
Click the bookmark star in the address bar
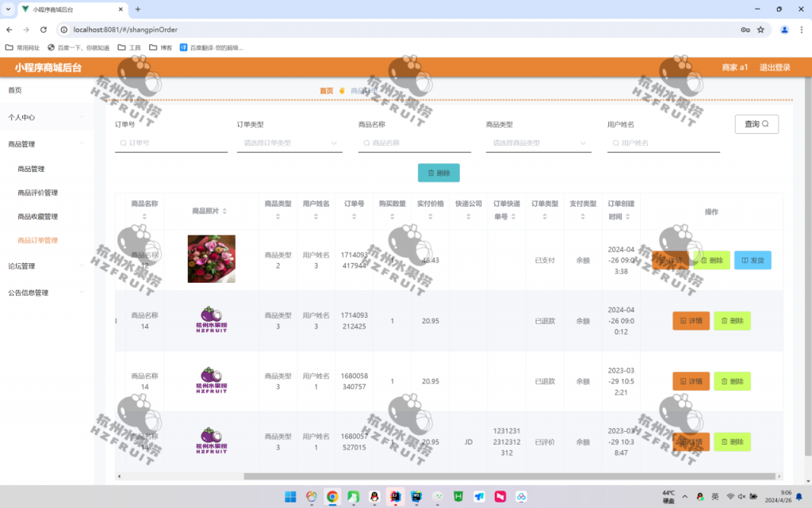pyautogui.click(x=759, y=29)
